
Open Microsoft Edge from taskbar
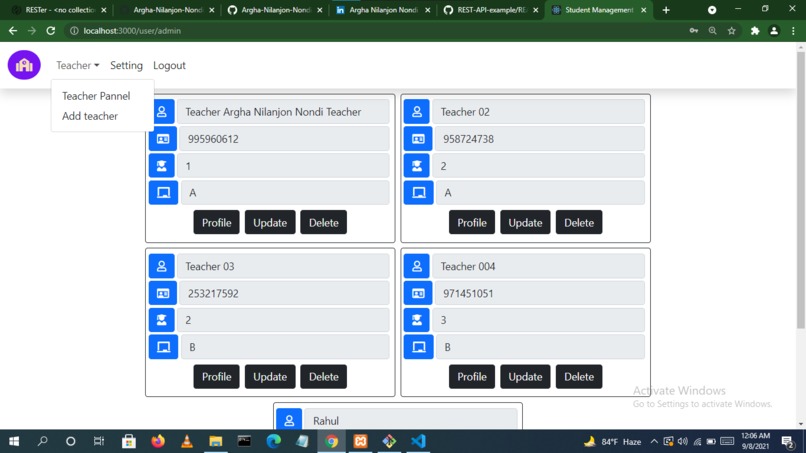pos(273,441)
